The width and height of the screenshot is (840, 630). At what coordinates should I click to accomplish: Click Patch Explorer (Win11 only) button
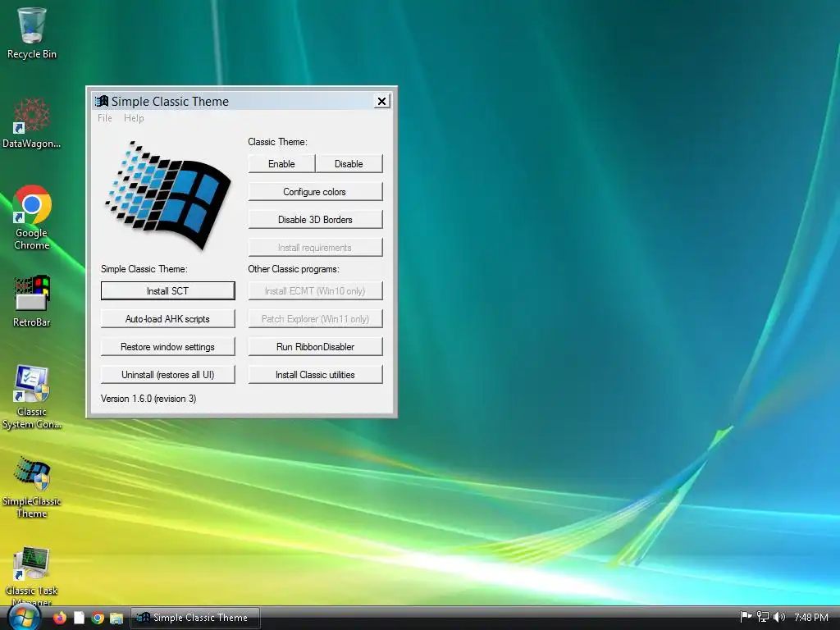point(315,319)
